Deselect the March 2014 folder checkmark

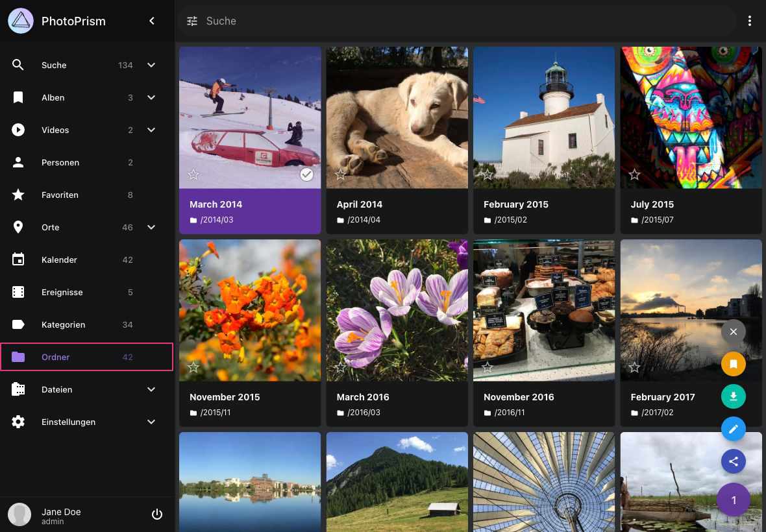[x=306, y=175]
